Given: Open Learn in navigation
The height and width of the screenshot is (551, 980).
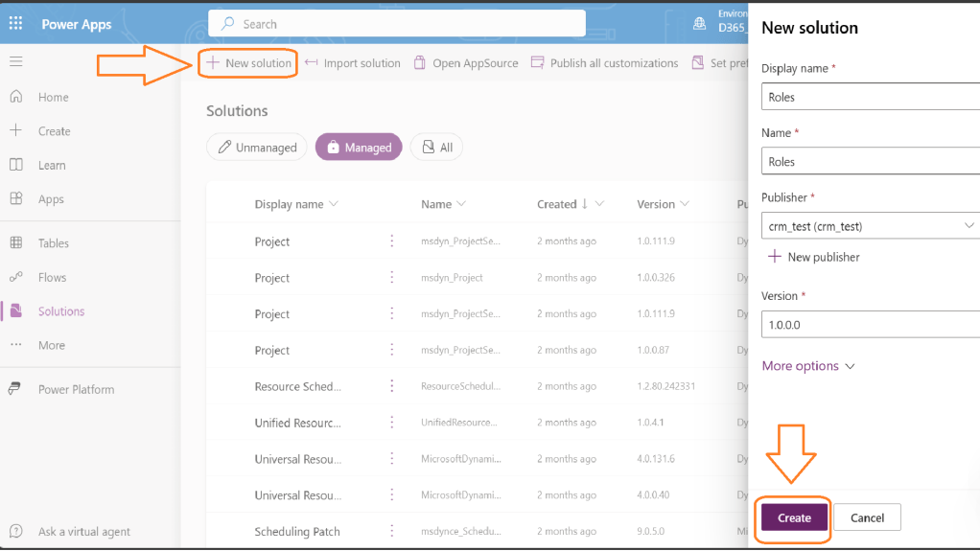Looking at the screenshot, I should 52,165.
